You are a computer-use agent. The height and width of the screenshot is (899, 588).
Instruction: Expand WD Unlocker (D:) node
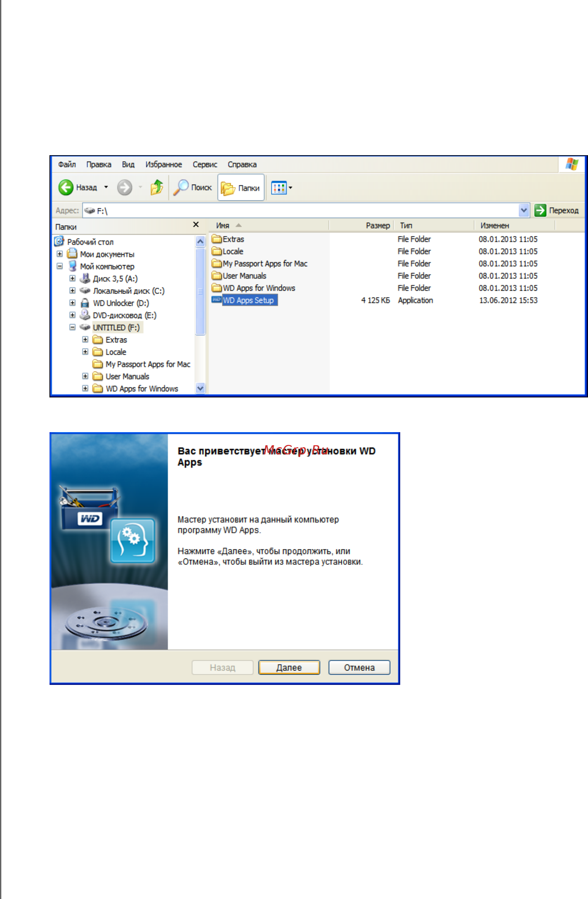[72, 303]
